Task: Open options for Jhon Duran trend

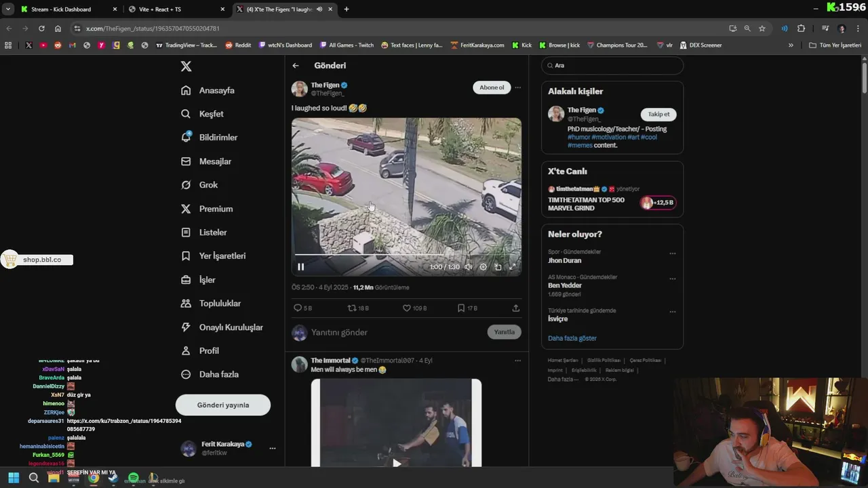Action: coord(673,253)
